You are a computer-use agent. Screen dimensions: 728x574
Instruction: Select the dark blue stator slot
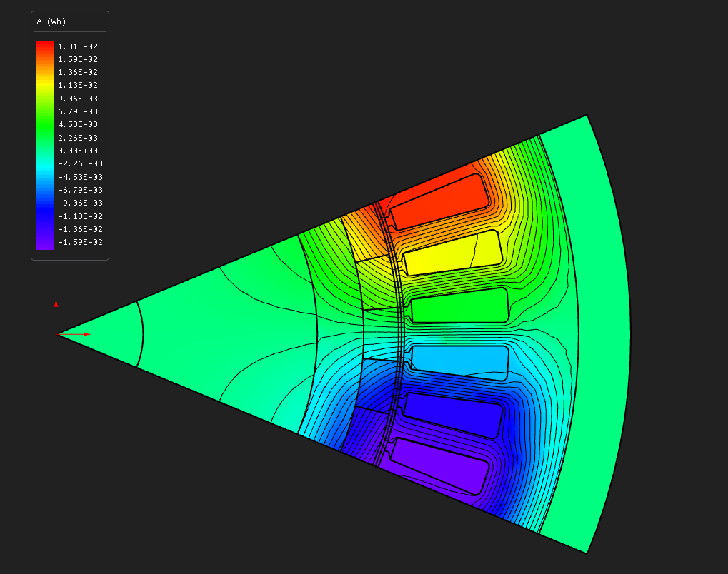(452, 416)
